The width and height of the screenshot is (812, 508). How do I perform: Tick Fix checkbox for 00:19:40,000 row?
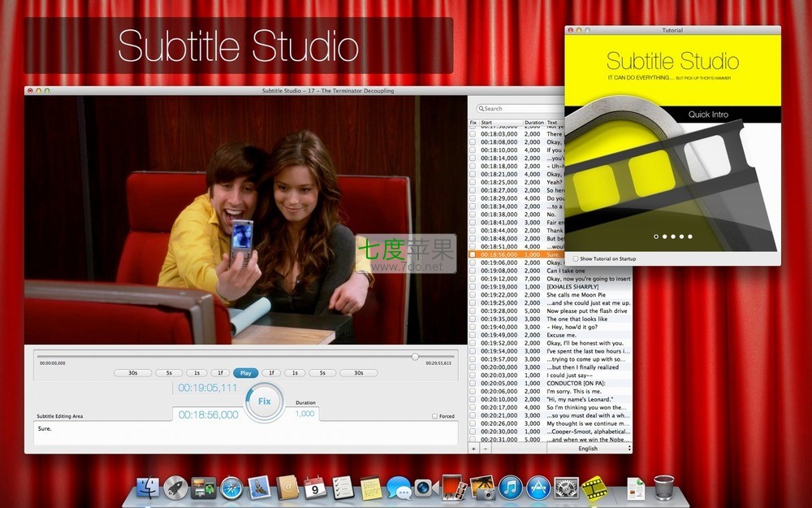coord(473,327)
